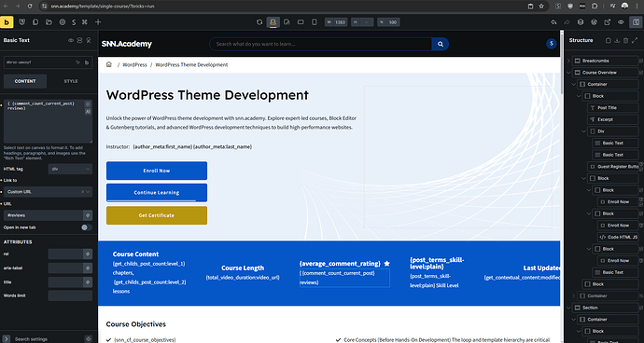Open the HTML tag dropdown
The height and width of the screenshot is (343, 644).
[x=70, y=169]
